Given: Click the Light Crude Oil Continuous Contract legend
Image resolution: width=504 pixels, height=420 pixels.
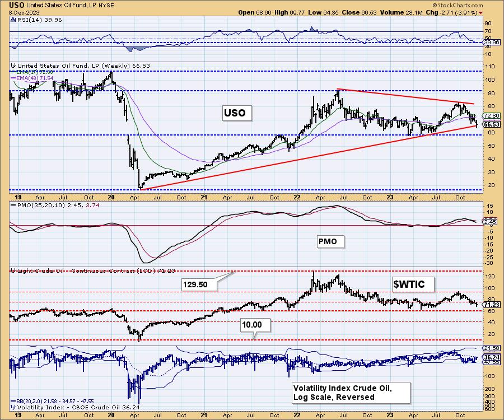Looking at the screenshot, I should [93, 271].
